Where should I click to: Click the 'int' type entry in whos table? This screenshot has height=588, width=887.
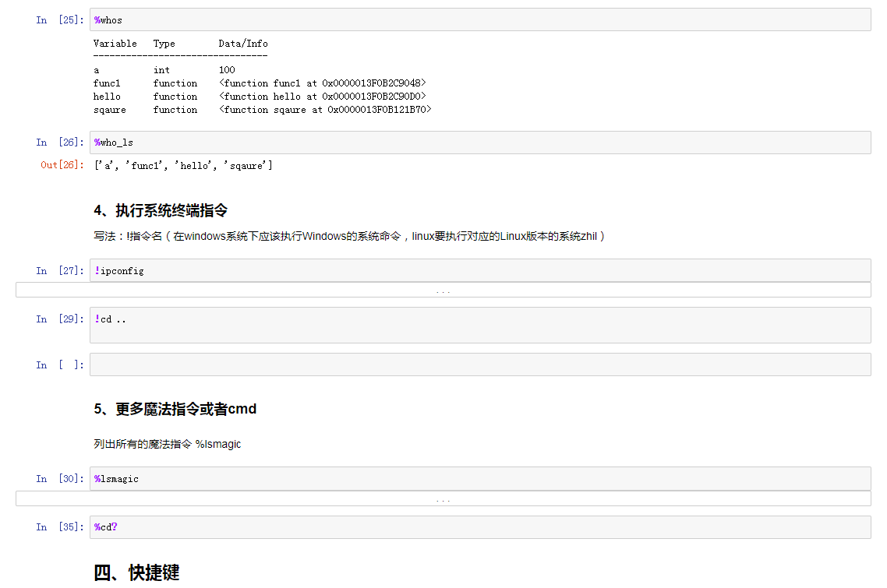point(161,70)
